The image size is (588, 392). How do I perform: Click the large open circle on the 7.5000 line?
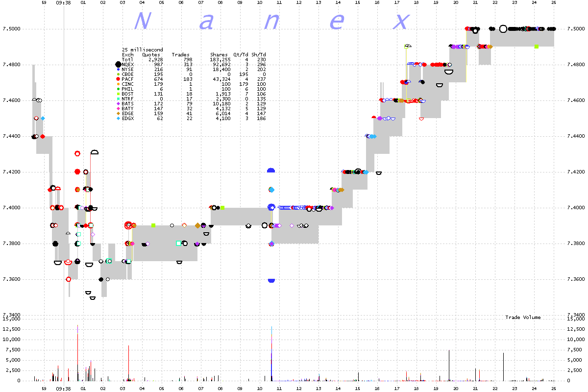click(x=503, y=28)
